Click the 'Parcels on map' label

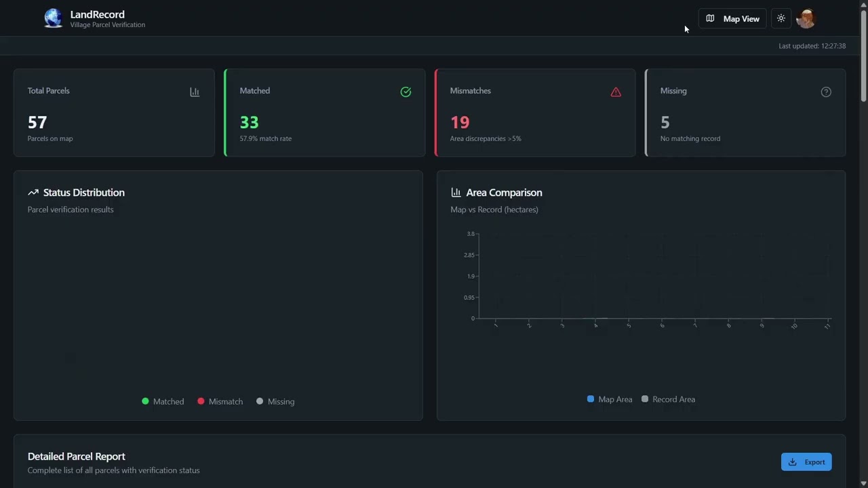click(50, 138)
